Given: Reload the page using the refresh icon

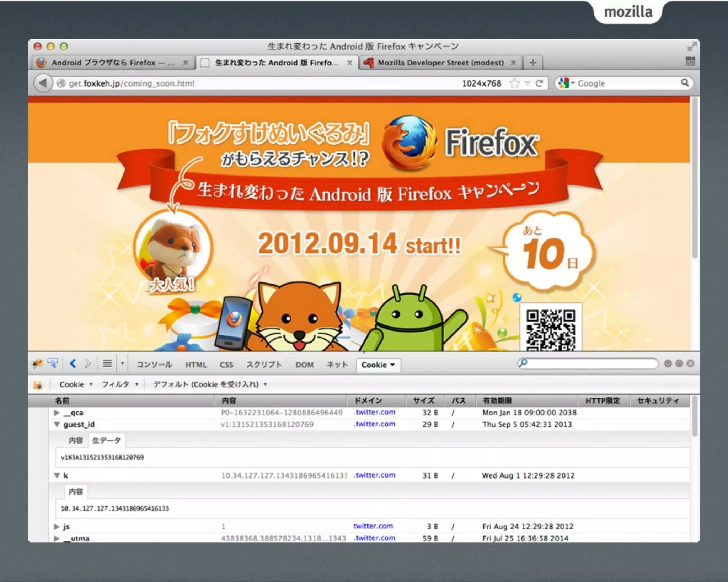Looking at the screenshot, I should pyautogui.click(x=539, y=83).
